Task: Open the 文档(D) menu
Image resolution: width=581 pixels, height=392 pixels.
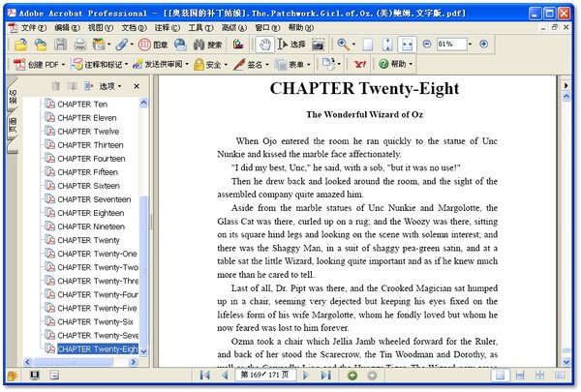Action: (134, 28)
